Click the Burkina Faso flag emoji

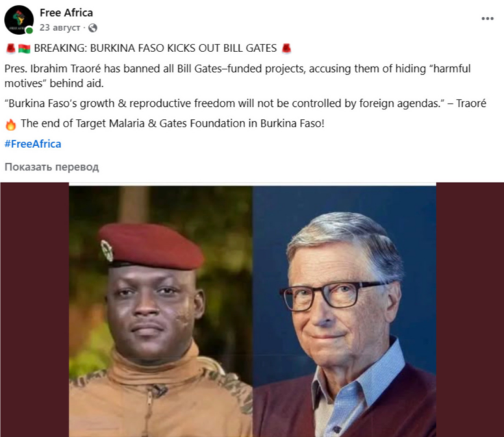click(x=24, y=48)
